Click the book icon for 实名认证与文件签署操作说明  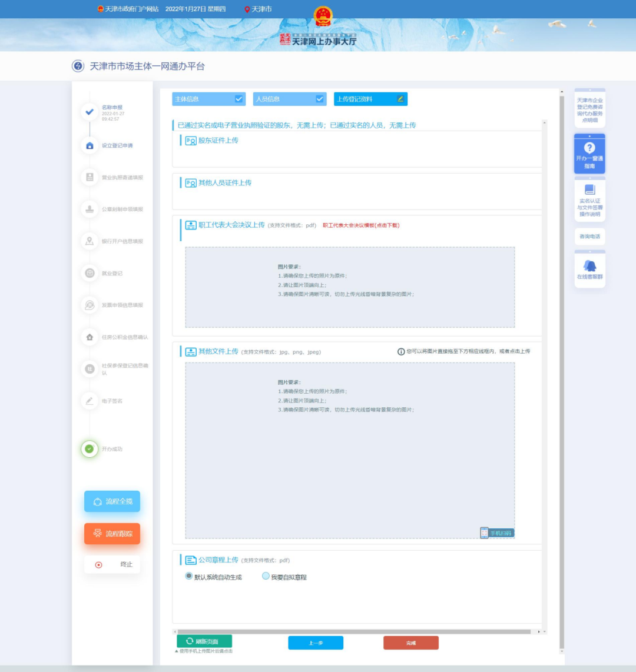(x=589, y=189)
